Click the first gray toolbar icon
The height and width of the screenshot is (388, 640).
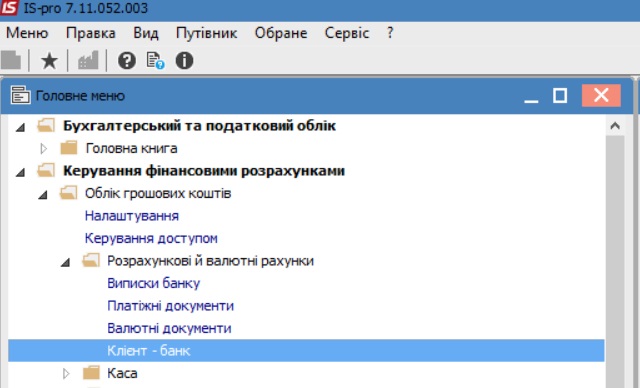click(11, 61)
